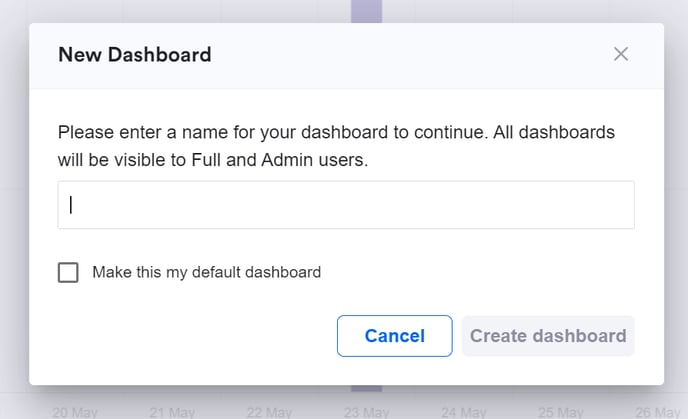
Task: Select the 22 May axis label
Action: click(x=269, y=412)
